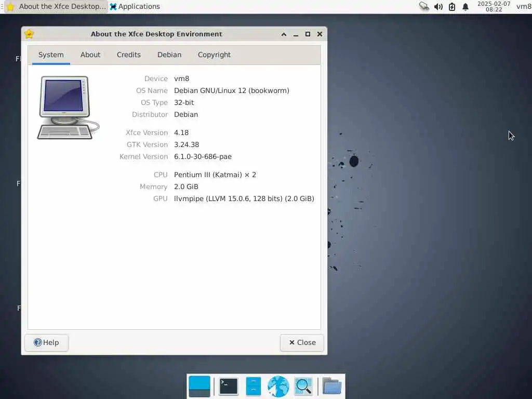Click the CPU value Pentium III (Katmai)

coord(215,175)
